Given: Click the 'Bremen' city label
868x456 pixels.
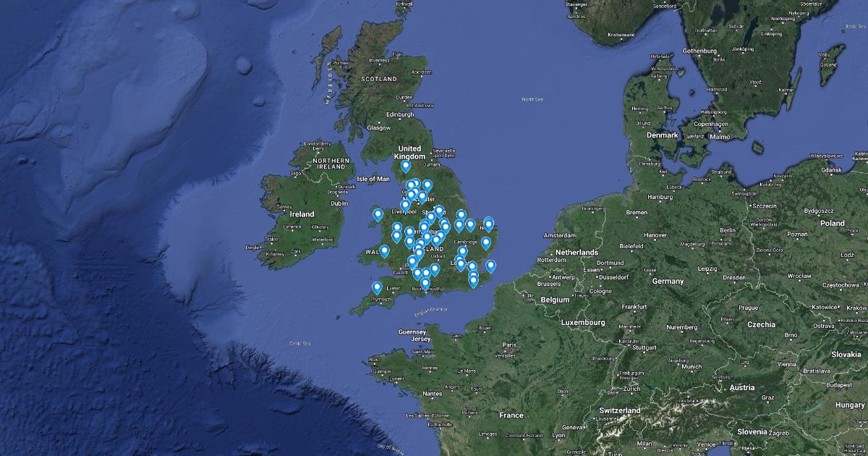Looking at the screenshot, I should coord(637,213).
